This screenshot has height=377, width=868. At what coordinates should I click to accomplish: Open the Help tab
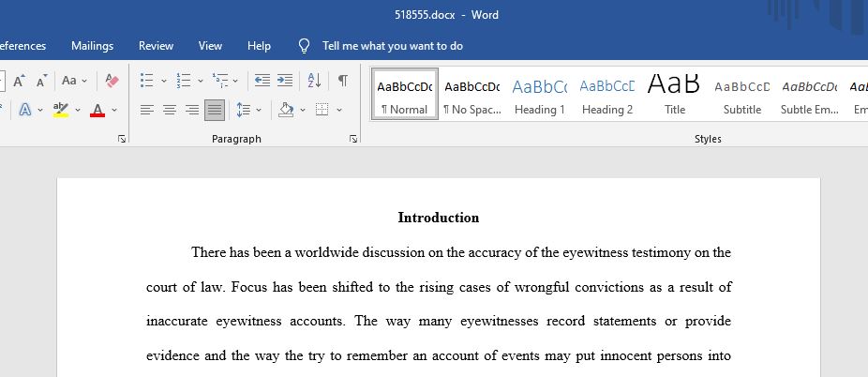259,46
